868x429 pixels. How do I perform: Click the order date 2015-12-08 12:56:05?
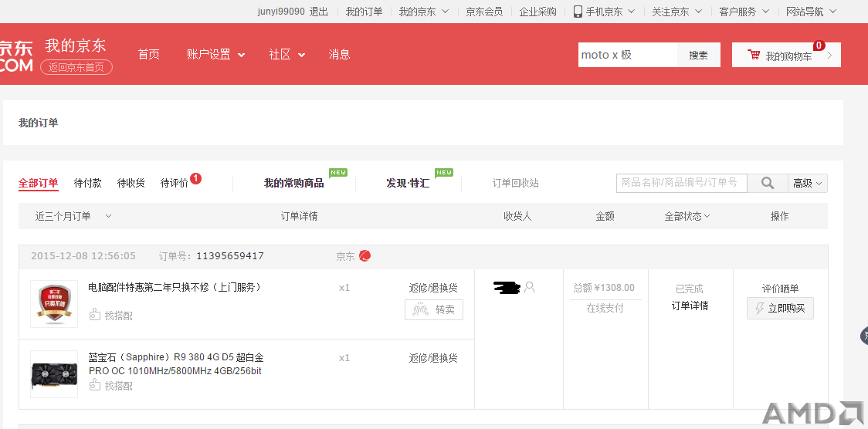[83, 256]
